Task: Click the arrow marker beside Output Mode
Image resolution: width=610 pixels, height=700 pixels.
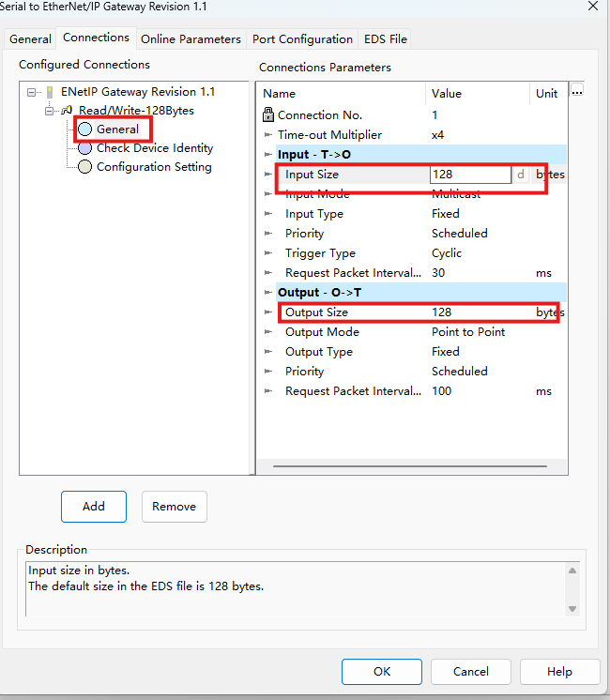Action: [268, 331]
